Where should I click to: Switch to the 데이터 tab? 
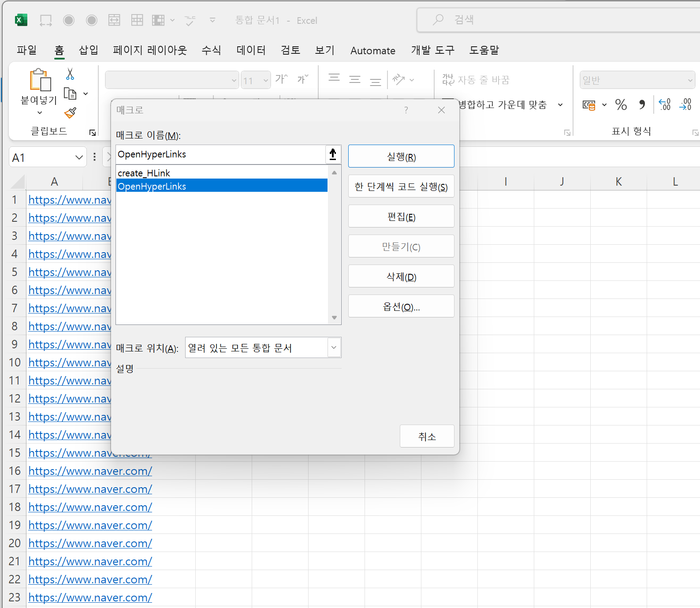(251, 50)
